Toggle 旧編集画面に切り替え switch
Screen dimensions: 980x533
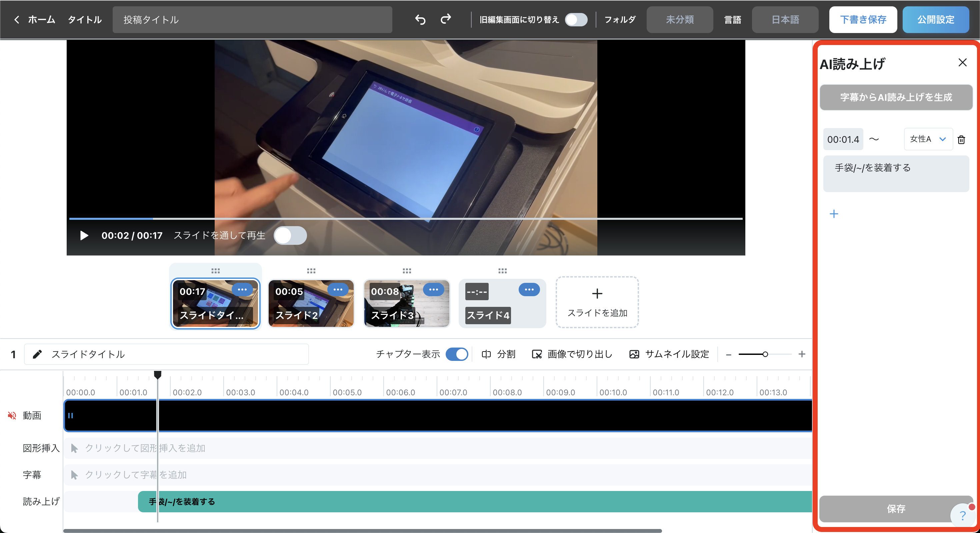[x=576, y=19]
